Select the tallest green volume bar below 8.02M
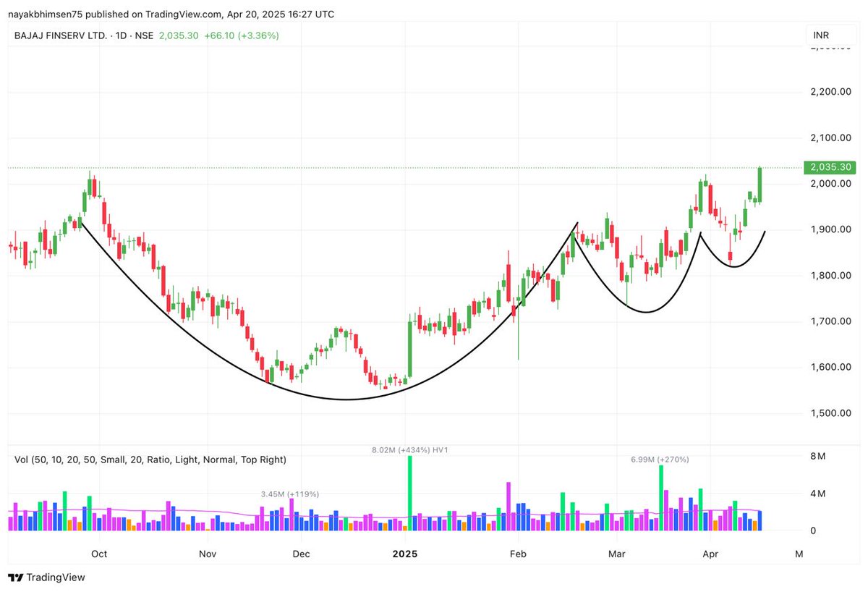This screenshot has width=868, height=592. tap(409, 494)
